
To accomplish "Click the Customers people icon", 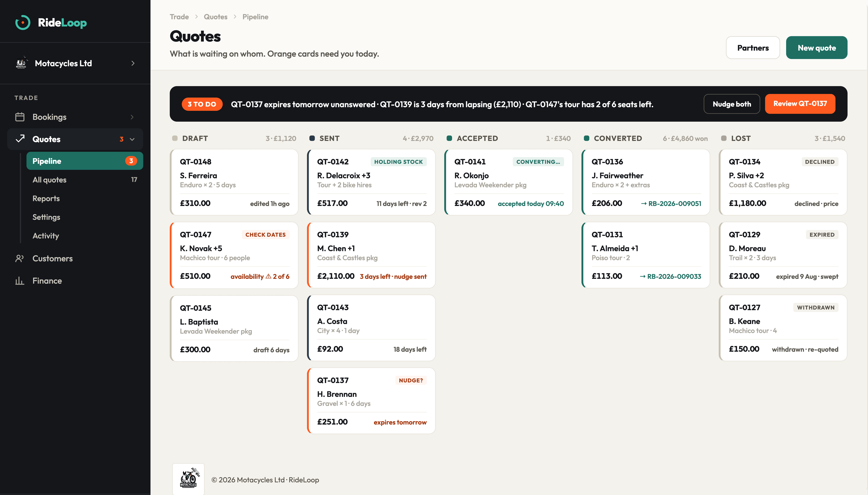I will 20,258.
